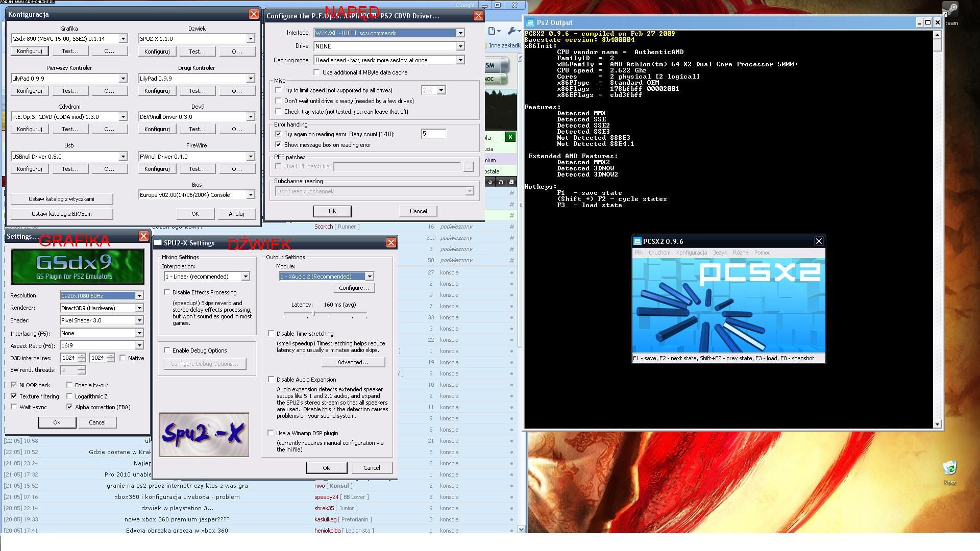The image size is (980, 551).
Task: Open the Caching mode dropdown
Action: coord(460,60)
